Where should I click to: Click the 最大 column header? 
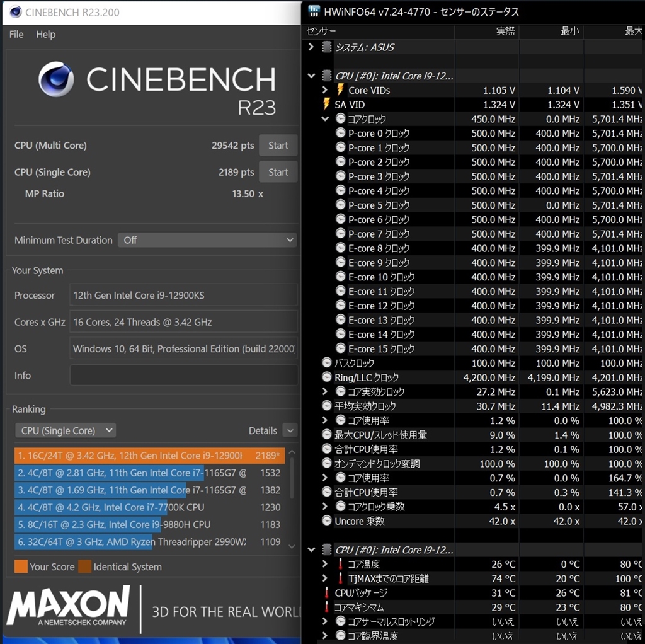[634, 31]
